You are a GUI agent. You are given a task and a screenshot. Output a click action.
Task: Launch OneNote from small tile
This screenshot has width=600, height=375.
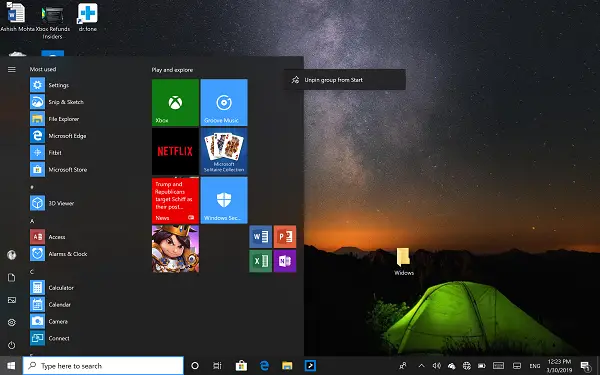pyautogui.click(x=285, y=261)
